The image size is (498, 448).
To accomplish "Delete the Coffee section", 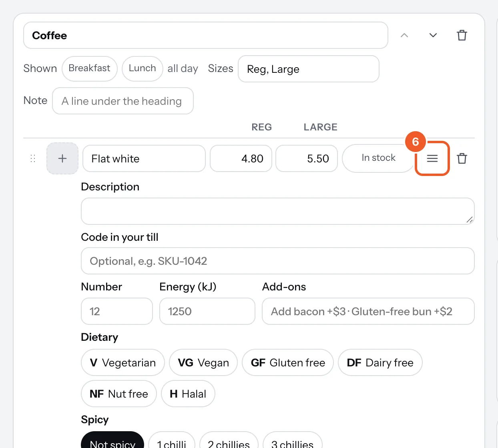I will [x=462, y=35].
